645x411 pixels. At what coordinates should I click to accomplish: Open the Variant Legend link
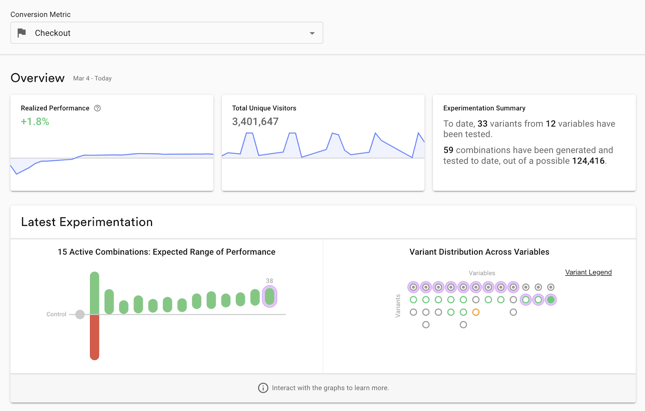pyautogui.click(x=588, y=272)
